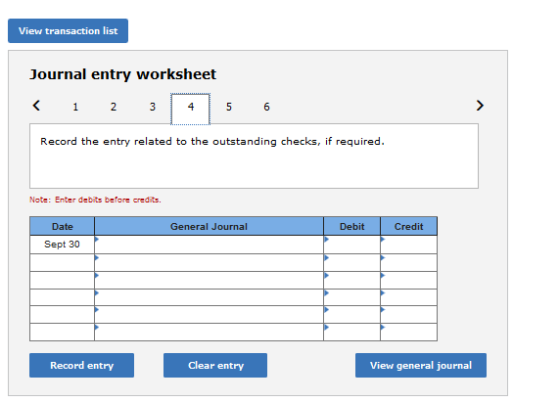
Task: Open General Journal account dropdown in last row
Action: (x=209, y=332)
